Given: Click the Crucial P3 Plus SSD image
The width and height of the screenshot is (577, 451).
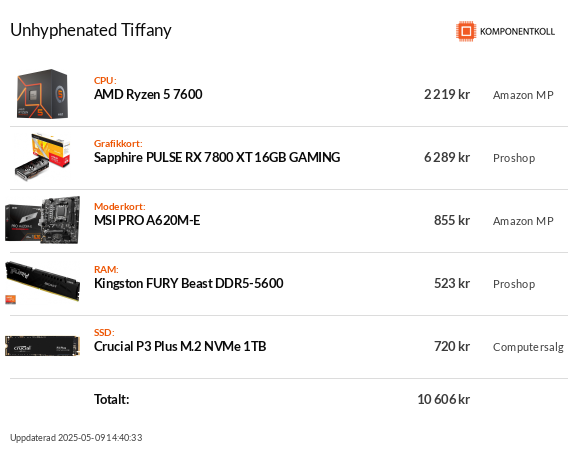Looking at the screenshot, I should pyautogui.click(x=42, y=346).
